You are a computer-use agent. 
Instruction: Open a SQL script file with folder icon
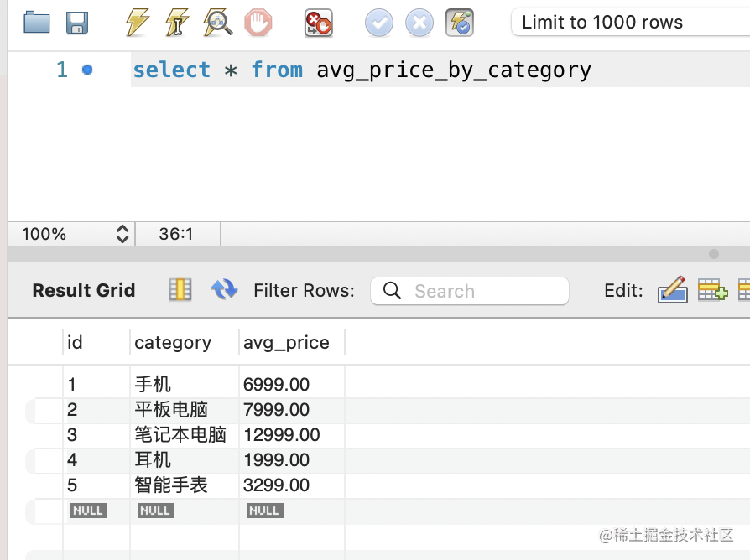[x=37, y=23]
